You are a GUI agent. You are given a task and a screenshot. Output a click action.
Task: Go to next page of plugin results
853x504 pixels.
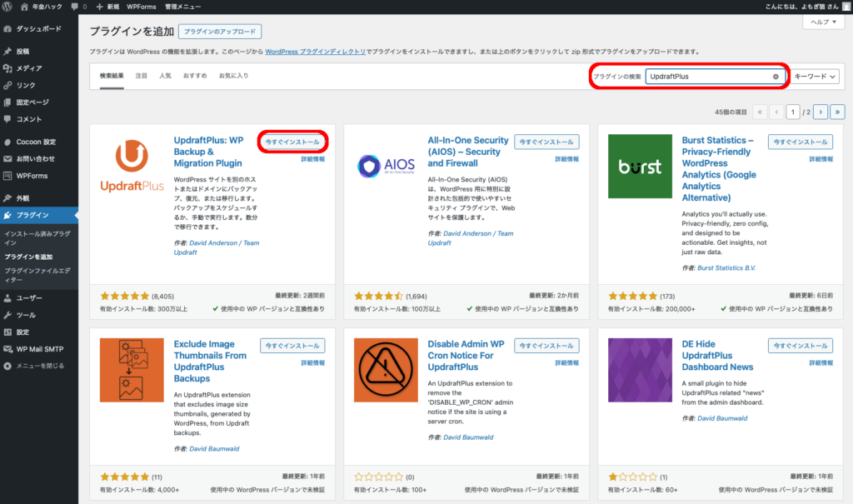click(x=821, y=111)
